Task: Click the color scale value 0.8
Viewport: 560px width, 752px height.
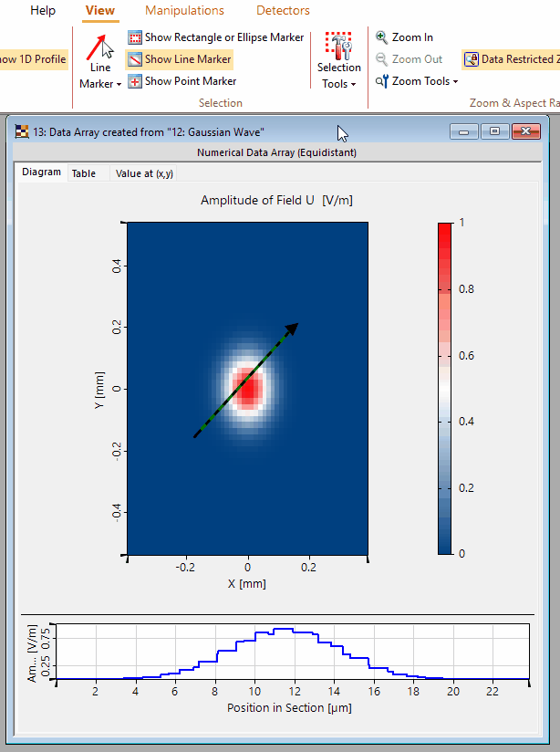Action: pos(466,289)
